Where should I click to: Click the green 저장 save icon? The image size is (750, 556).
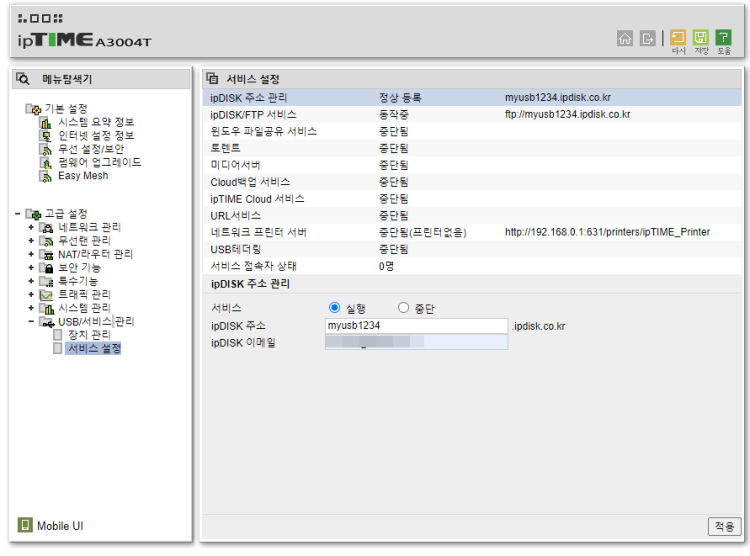point(701,37)
